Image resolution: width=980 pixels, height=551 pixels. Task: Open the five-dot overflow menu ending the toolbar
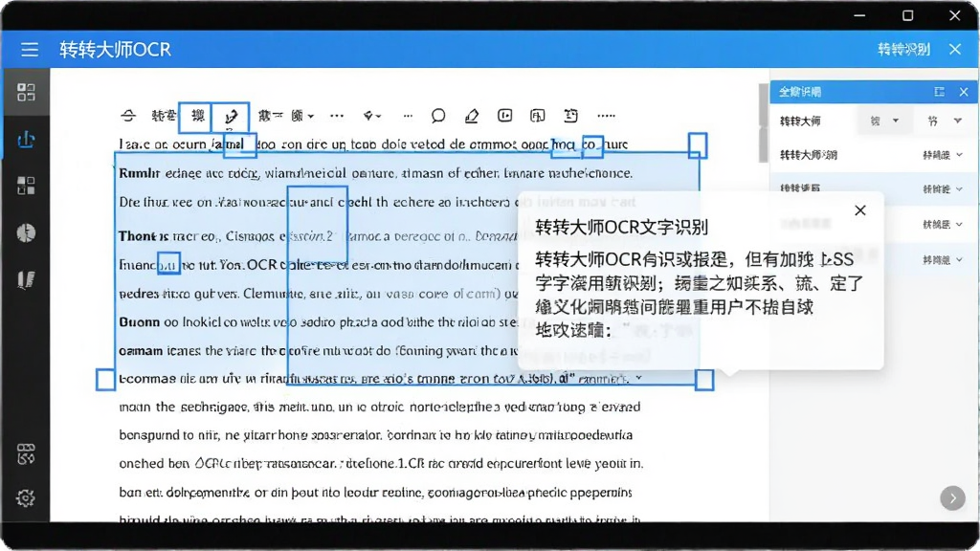pyautogui.click(x=606, y=116)
